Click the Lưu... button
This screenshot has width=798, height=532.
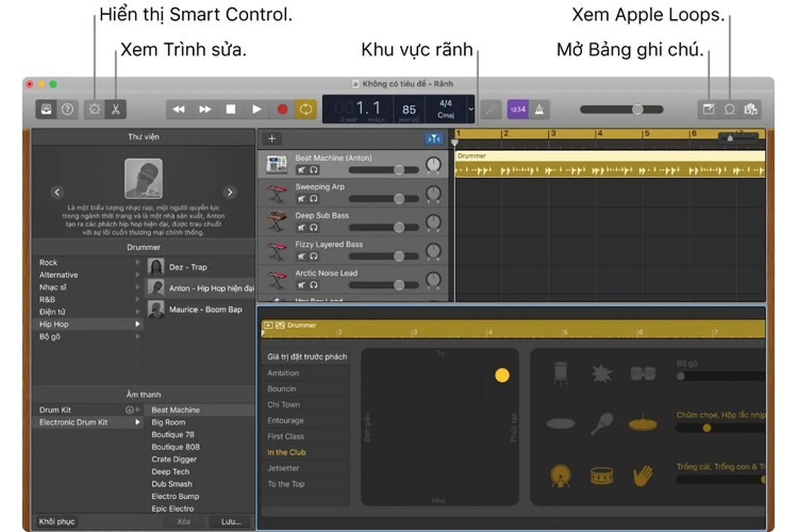231,522
